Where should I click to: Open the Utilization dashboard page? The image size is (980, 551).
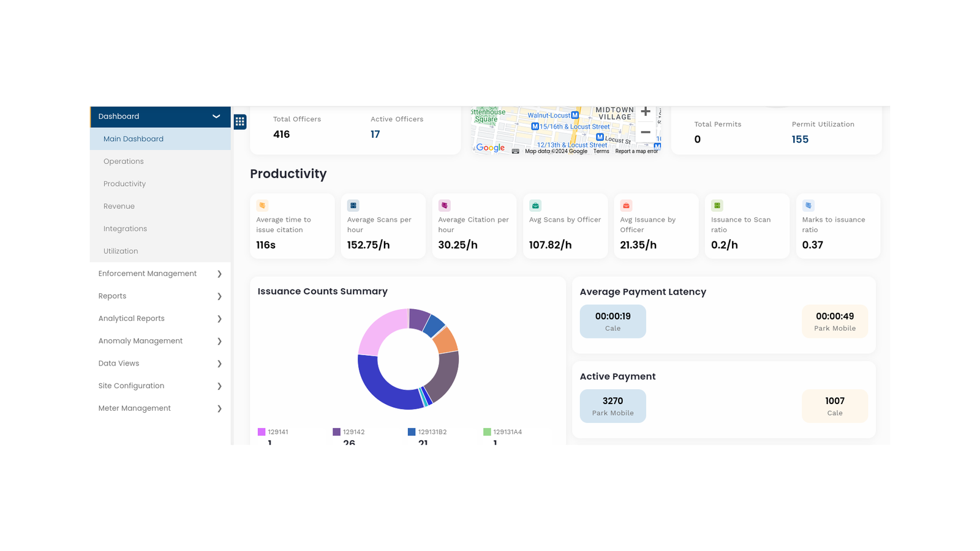(121, 251)
